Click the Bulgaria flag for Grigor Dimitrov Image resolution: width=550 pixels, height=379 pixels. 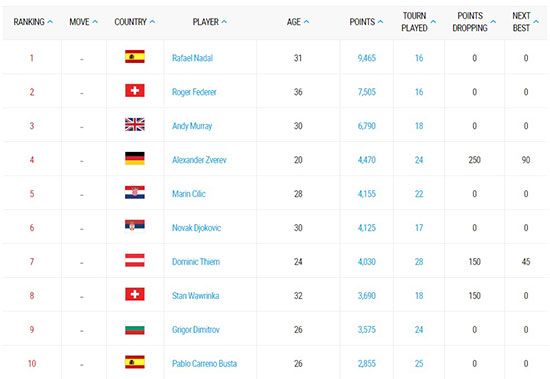pyautogui.click(x=135, y=330)
